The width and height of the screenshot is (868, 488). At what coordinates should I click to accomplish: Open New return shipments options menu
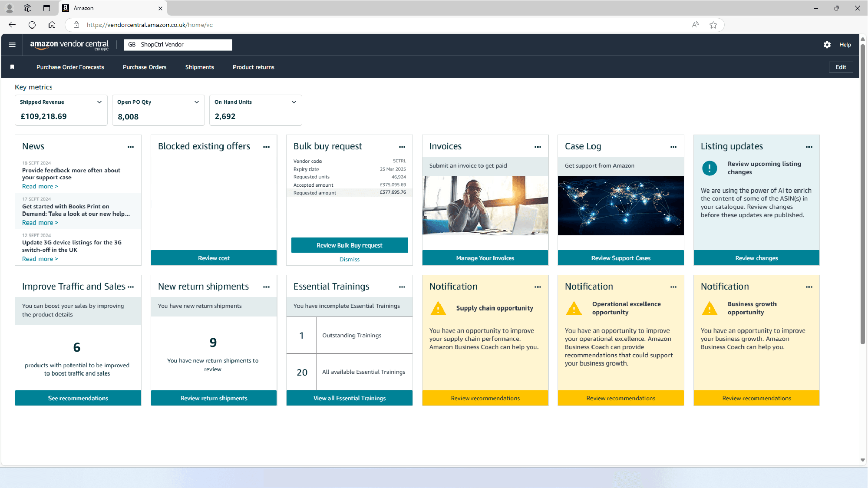267,287
